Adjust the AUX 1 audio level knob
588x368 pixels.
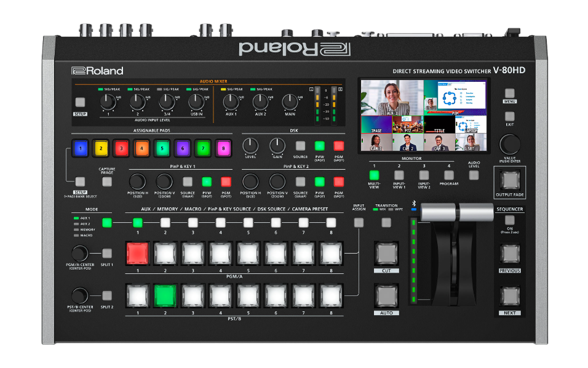coord(231,102)
